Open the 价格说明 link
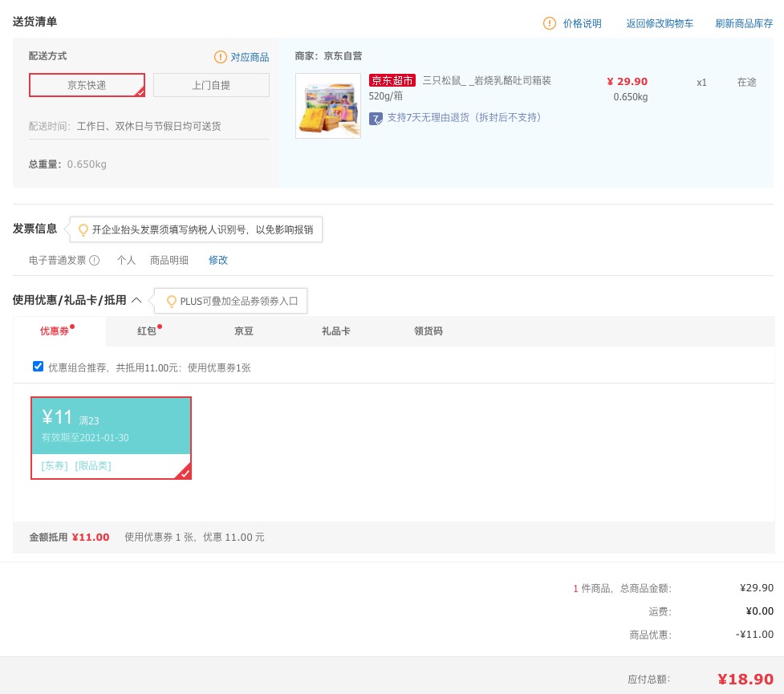 point(582,23)
